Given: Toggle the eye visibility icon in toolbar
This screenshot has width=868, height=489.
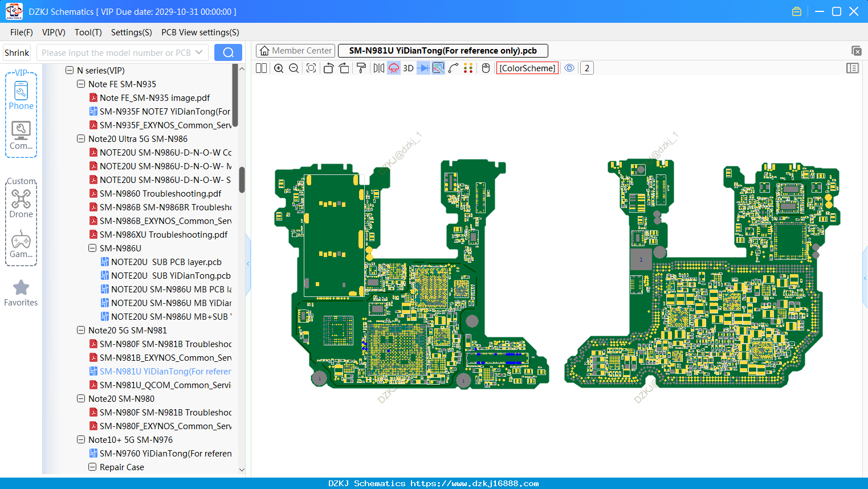Looking at the screenshot, I should coord(569,68).
